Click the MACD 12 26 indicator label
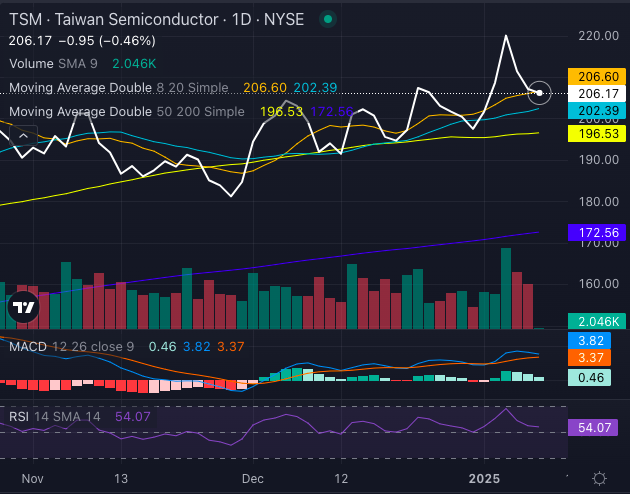This screenshot has width=630, height=494. 72,346
